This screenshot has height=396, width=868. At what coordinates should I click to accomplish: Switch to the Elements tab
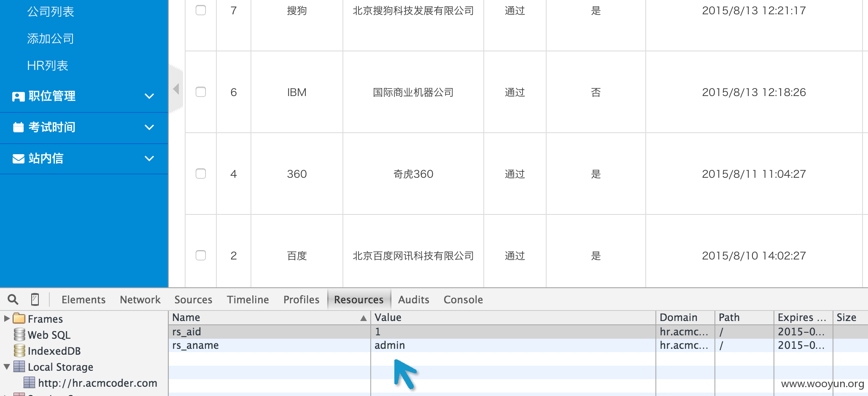click(84, 300)
